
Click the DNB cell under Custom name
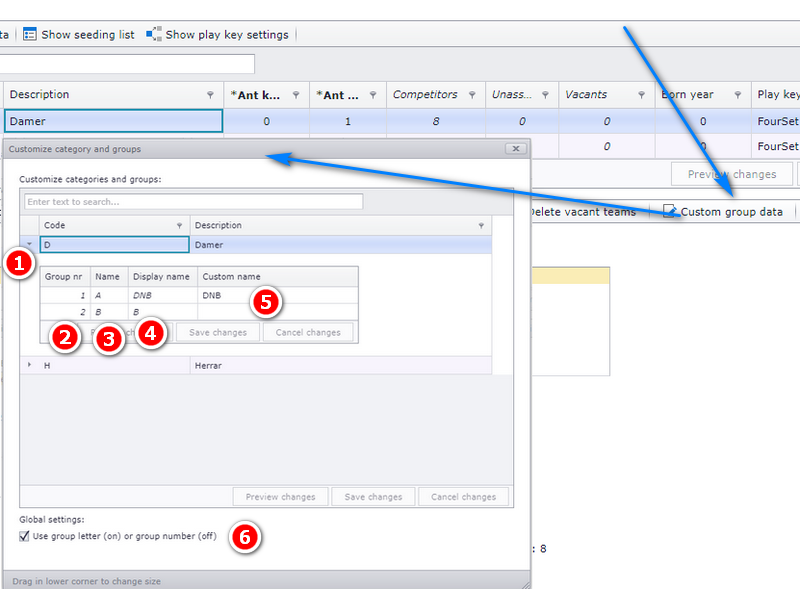[x=278, y=295]
